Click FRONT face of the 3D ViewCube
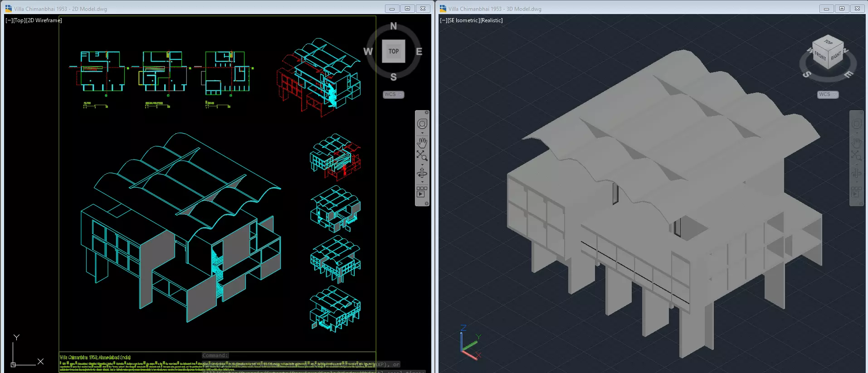868x373 pixels. coord(820,56)
